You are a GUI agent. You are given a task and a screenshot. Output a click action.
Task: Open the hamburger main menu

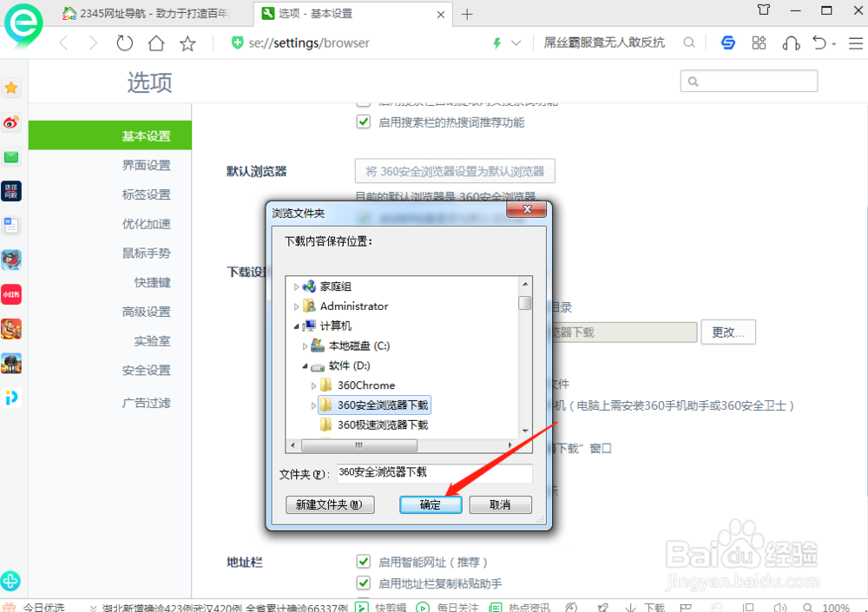pyautogui.click(x=856, y=43)
